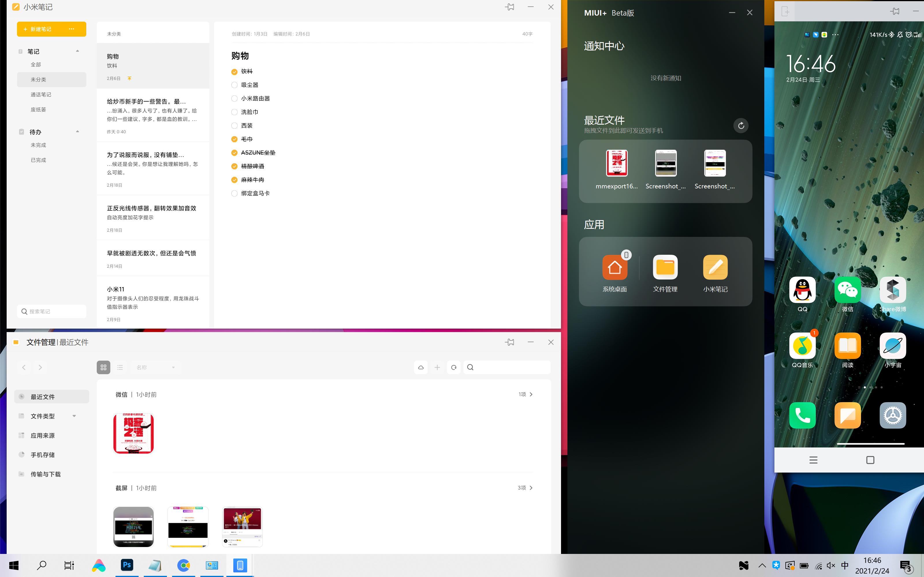Switch file manager to list view
The width and height of the screenshot is (924, 577).
pos(120,367)
